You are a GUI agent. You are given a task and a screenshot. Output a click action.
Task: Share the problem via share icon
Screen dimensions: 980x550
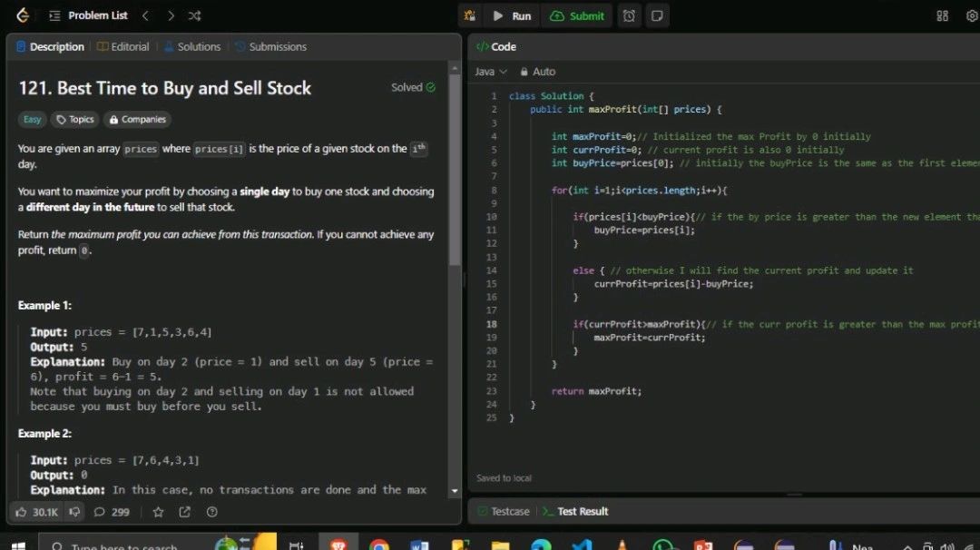tap(184, 512)
